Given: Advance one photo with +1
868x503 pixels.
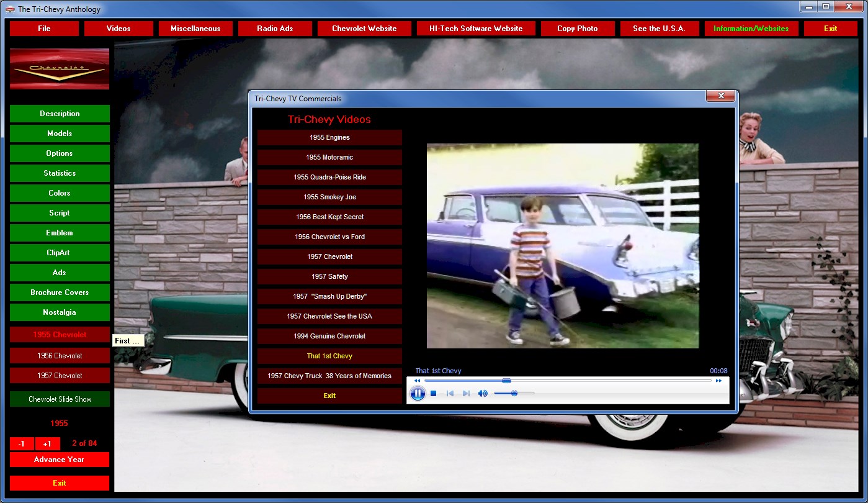Looking at the screenshot, I should point(47,444).
